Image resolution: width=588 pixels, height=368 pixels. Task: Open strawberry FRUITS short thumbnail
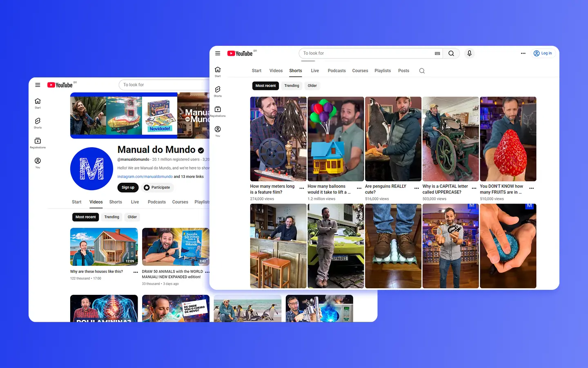[x=508, y=139]
